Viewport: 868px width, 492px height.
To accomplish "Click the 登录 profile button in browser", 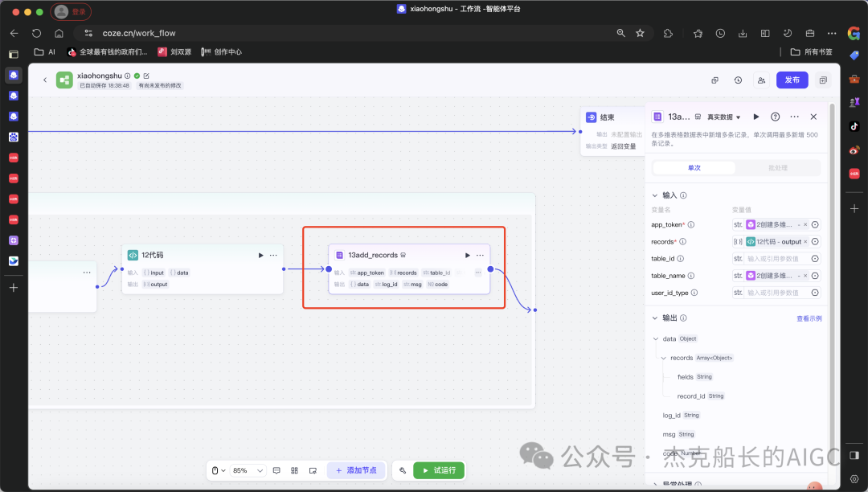I will pos(71,11).
